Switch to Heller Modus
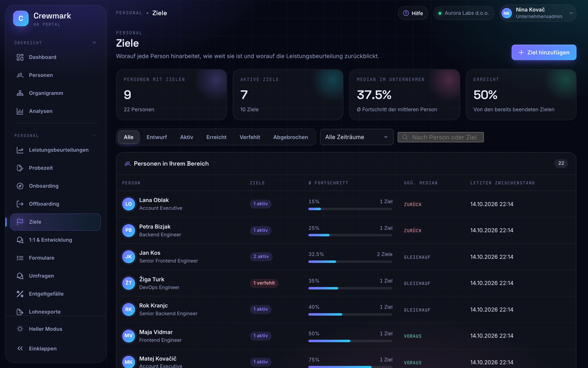This screenshot has height=368, width=588. click(55, 329)
